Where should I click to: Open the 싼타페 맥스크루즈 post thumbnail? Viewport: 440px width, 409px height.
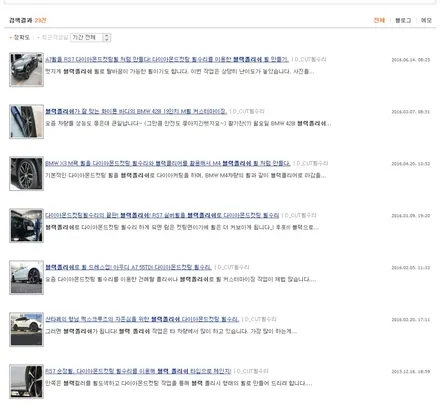click(26, 329)
